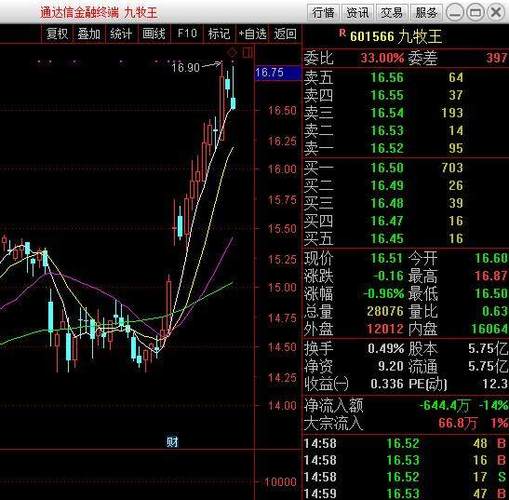Click 今开 value 16.60
Screen dimensions: 509x500
(x=491, y=258)
